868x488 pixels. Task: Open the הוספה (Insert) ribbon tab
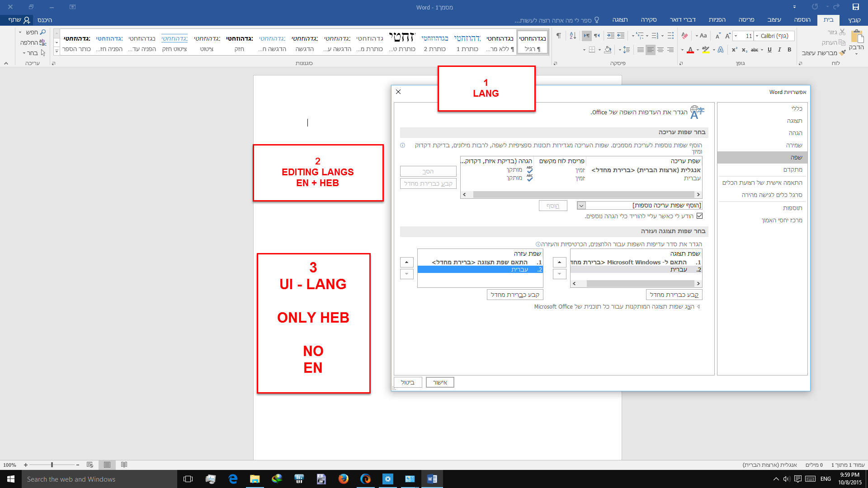click(802, 20)
